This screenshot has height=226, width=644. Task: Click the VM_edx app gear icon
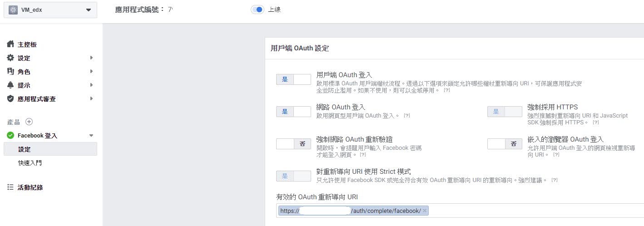[13, 10]
